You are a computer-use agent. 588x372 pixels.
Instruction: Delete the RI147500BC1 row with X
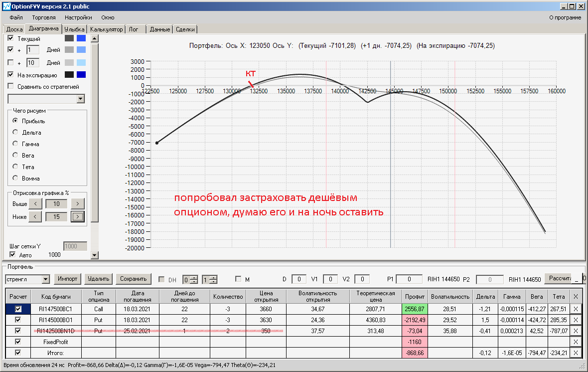point(576,309)
